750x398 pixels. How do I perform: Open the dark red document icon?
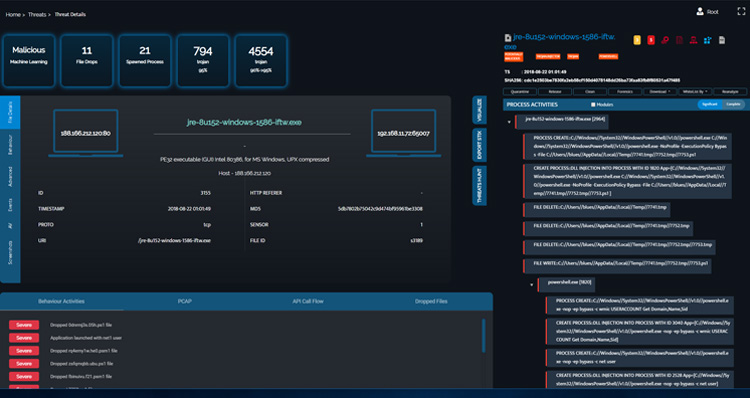679,40
